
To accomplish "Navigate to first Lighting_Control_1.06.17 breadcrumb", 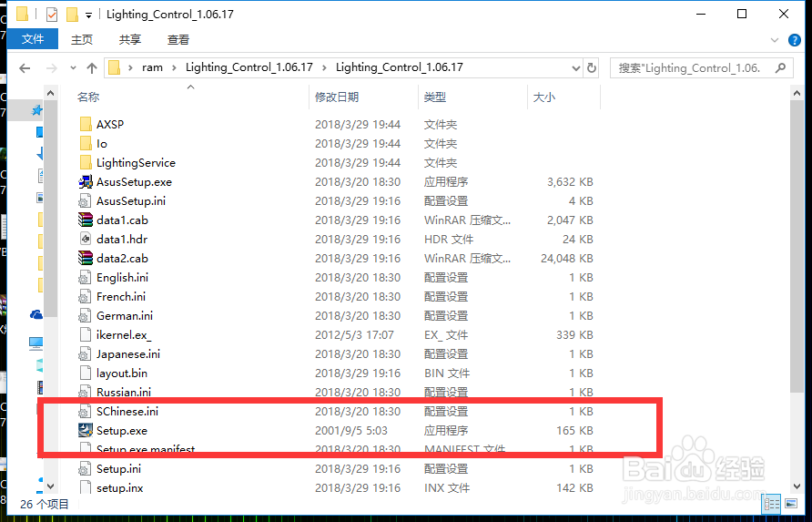I will pos(249,68).
